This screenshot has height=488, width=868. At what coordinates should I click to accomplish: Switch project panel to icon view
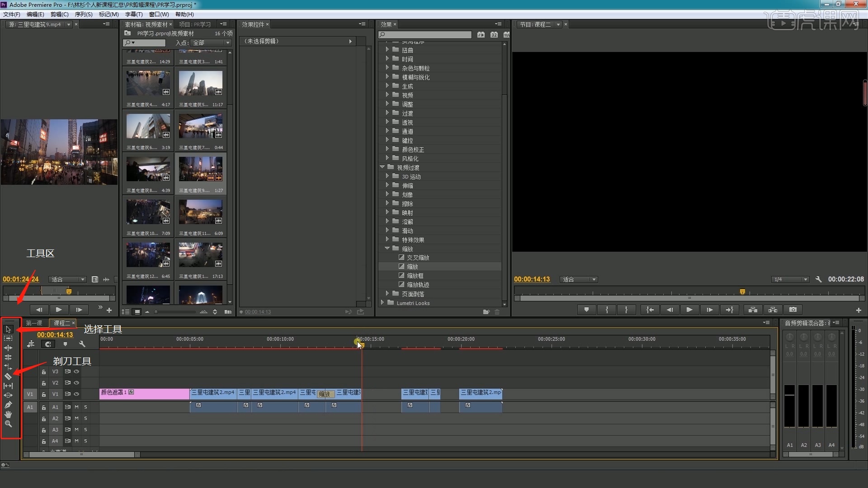coord(137,312)
